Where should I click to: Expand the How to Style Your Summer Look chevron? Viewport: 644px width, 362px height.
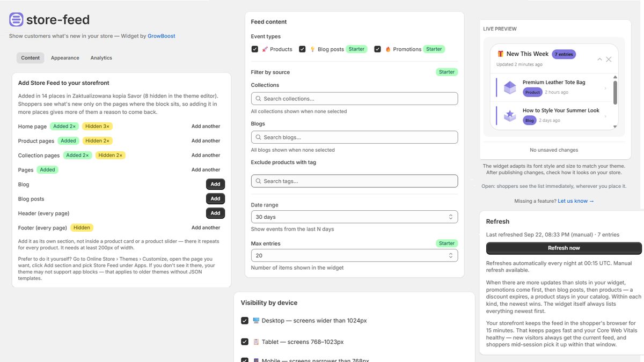coord(605,116)
